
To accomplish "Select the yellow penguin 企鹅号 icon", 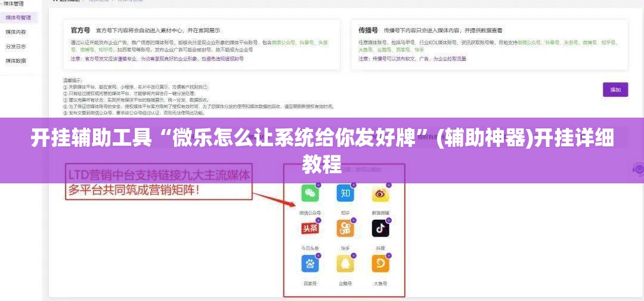I will (x=345, y=263).
